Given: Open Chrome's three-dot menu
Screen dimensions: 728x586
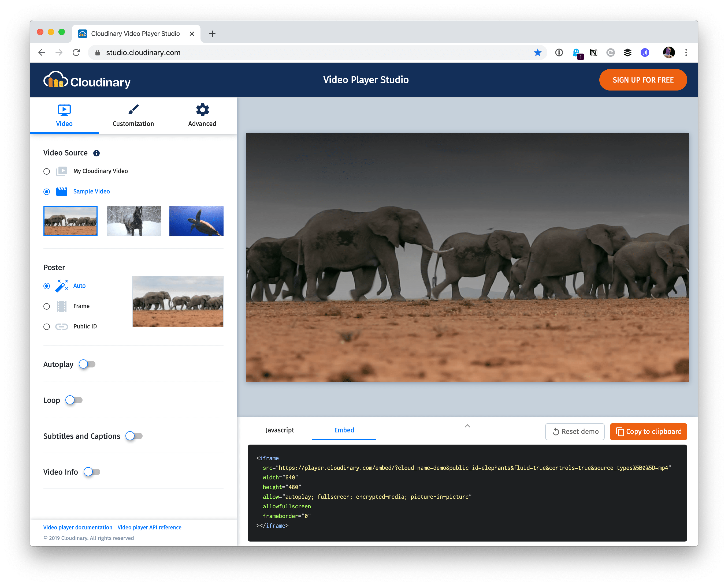Looking at the screenshot, I should [x=686, y=53].
